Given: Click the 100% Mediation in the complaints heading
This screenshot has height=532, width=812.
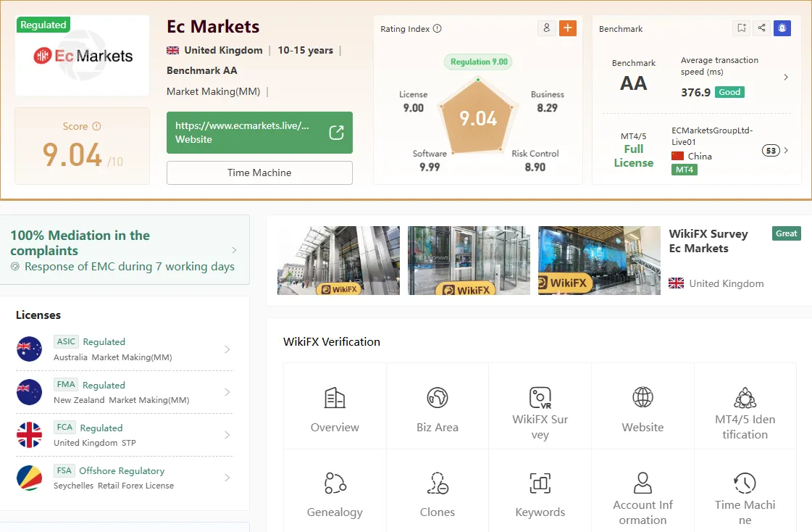Looking at the screenshot, I should pyautogui.click(x=80, y=243).
